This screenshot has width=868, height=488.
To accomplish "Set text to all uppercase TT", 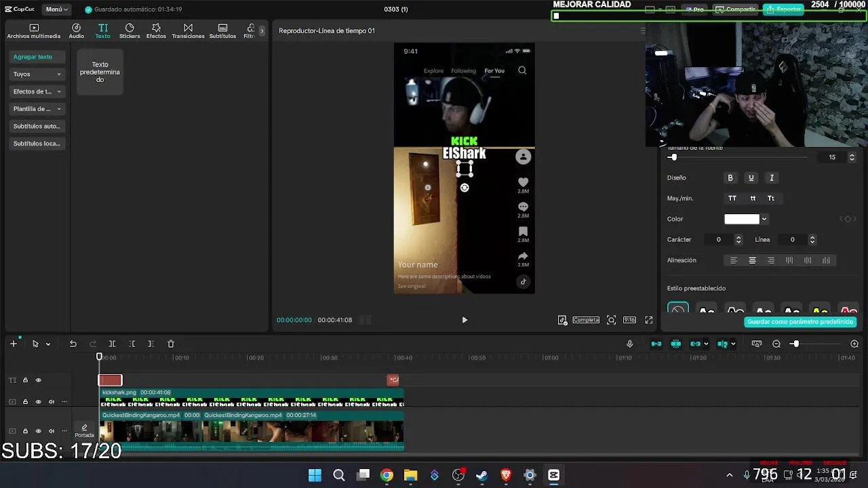I will pyautogui.click(x=732, y=199).
